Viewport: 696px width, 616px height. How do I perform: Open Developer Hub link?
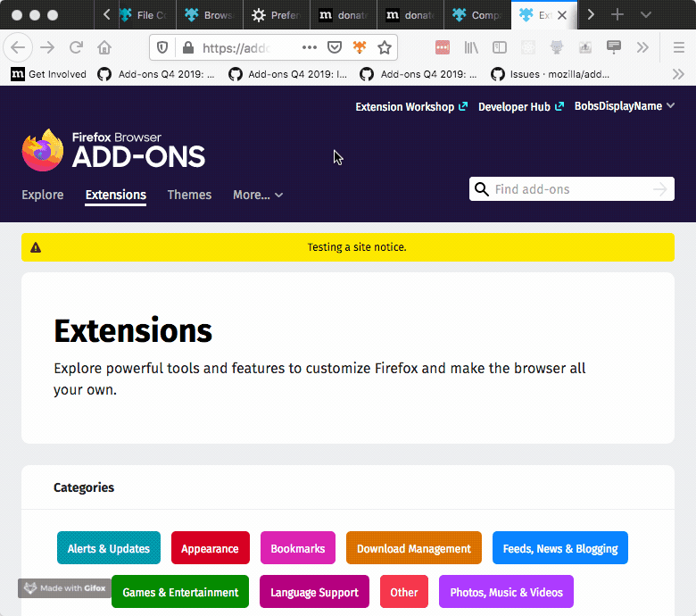(x=521, y=106)
